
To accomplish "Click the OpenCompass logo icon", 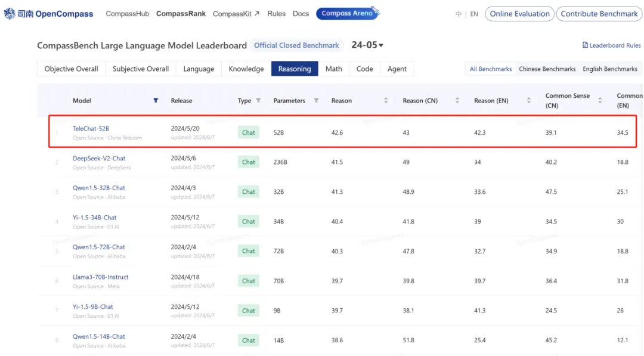I will (10, 14).
